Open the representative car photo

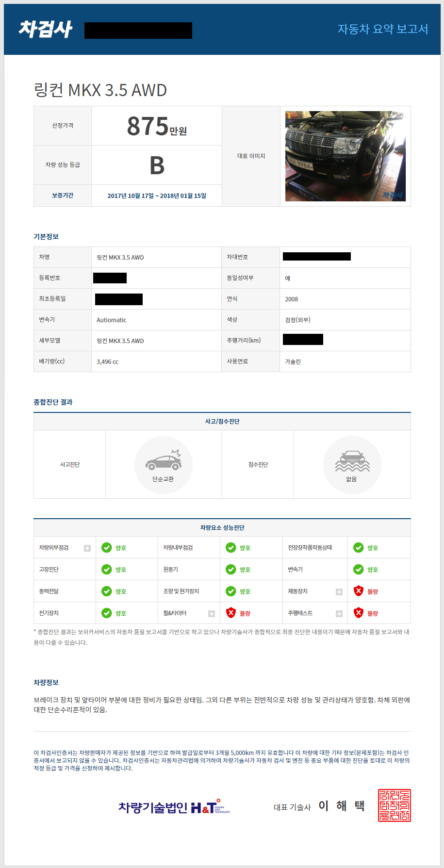pos(345,156)
